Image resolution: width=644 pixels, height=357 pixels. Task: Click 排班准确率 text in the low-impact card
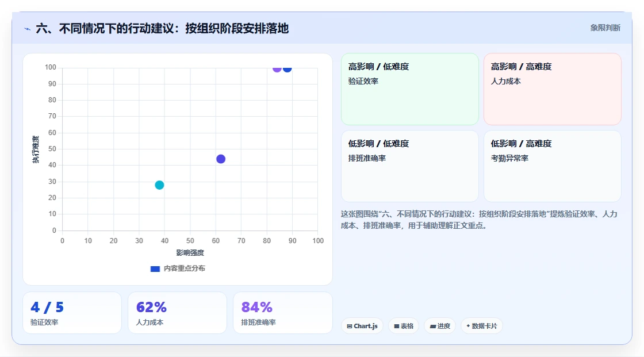367,158
